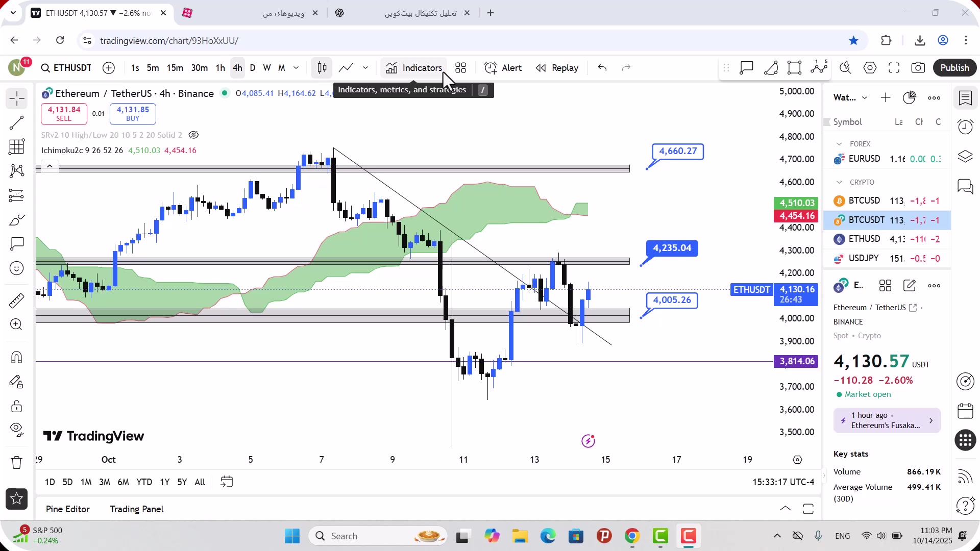
Task: Expand chart style dropdown arrow
Action: pos(365,68)
